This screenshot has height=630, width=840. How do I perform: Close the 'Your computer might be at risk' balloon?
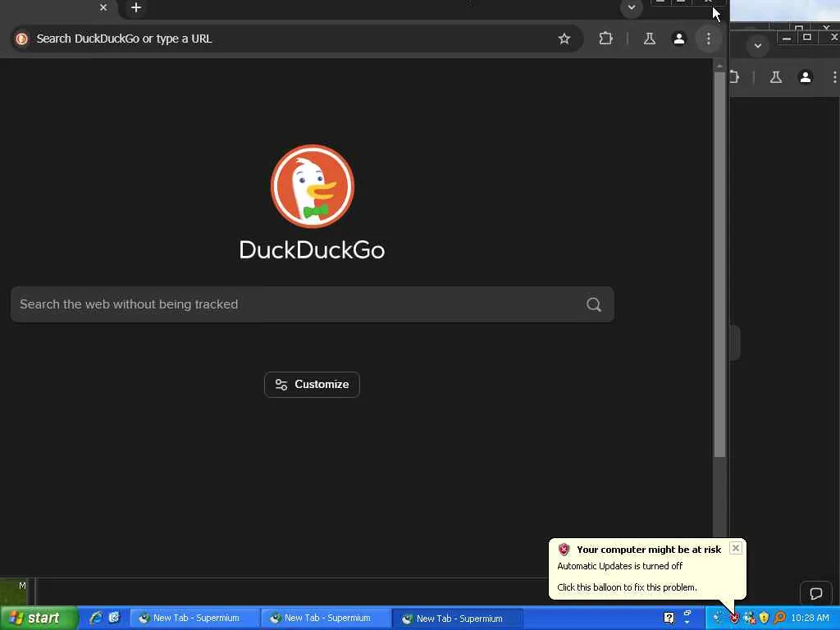pos(736,548)
